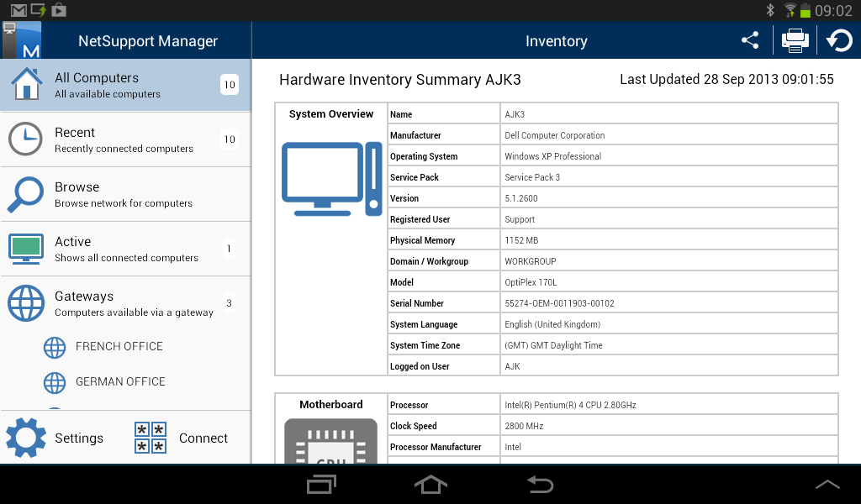Open Recently connected computers list
861x504 pixels.
click(x=126, y=141)
